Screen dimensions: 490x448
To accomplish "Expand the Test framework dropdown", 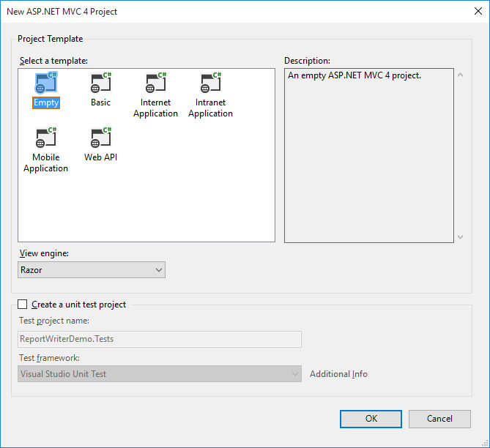I will point(160,374).
